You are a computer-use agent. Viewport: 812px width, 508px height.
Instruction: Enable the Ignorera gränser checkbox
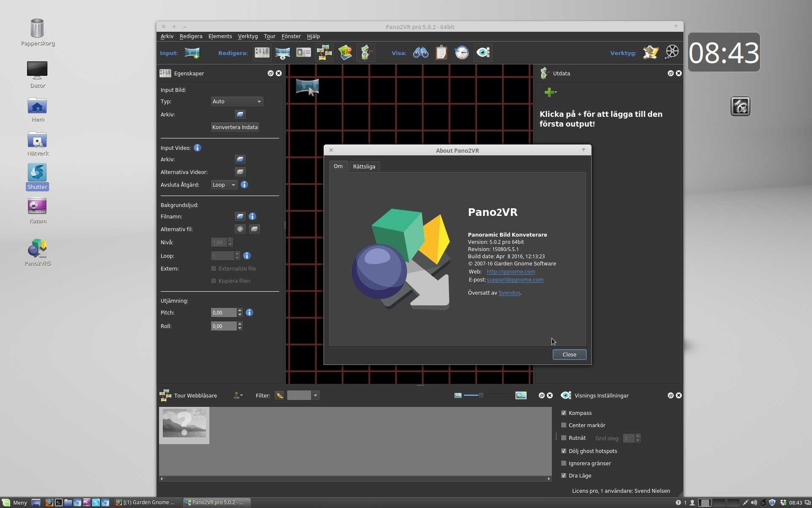(564, 463)
